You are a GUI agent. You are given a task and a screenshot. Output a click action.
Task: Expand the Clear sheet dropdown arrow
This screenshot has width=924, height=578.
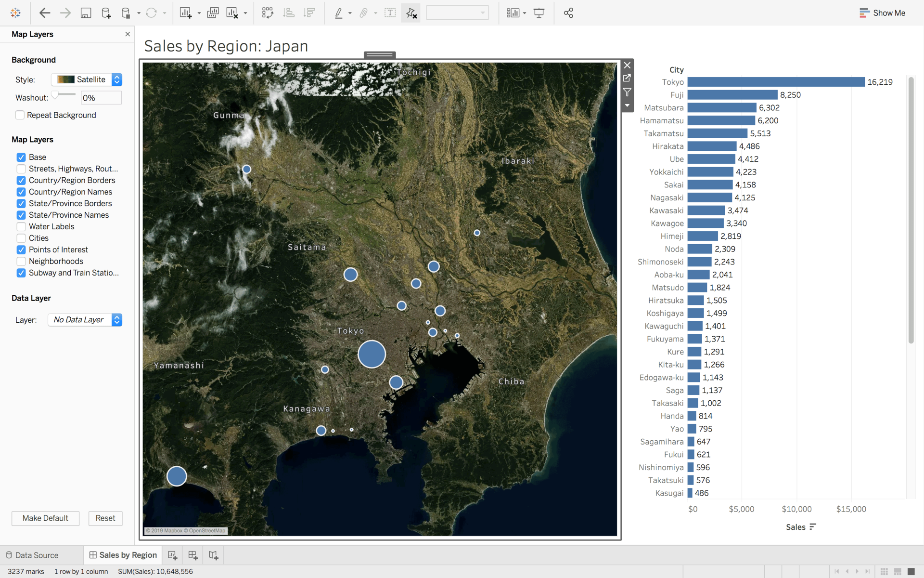(245, 13)
